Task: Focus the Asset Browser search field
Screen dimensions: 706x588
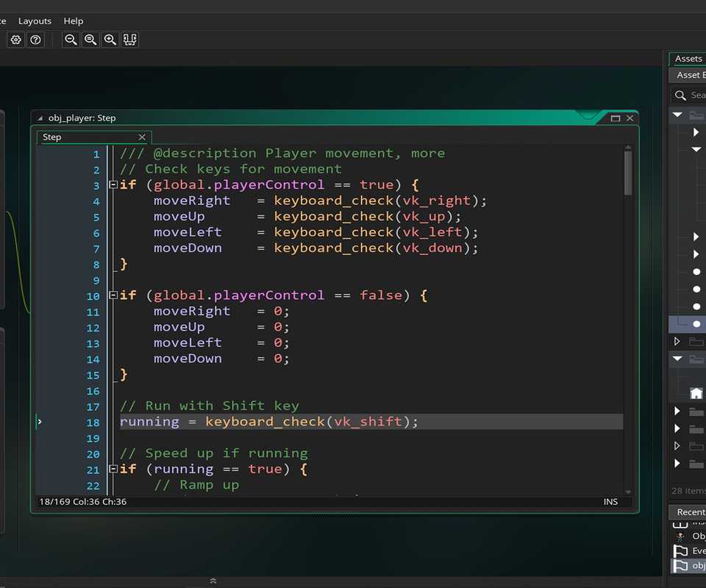Action: [697, 96]
